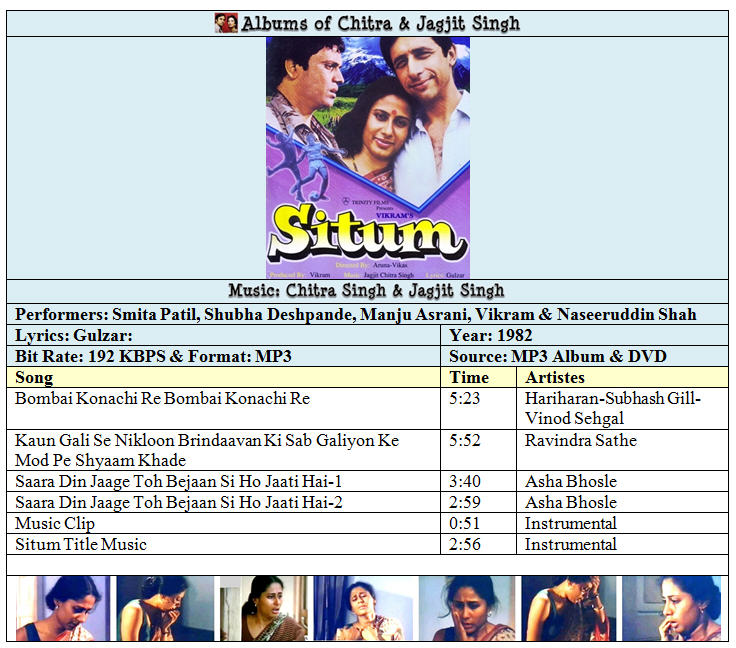736x648 pixels.
Task: Open the fourth film still thumbnail
Action: (363, 609)
